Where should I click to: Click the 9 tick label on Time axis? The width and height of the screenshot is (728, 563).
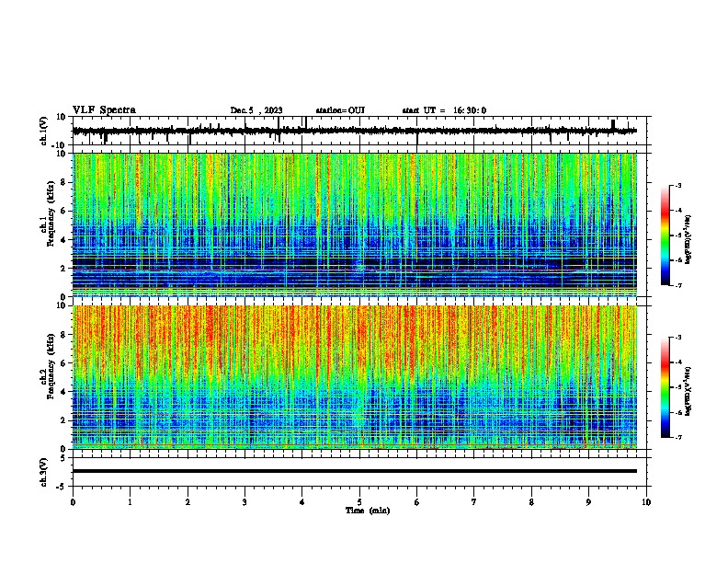click(588, 502)
